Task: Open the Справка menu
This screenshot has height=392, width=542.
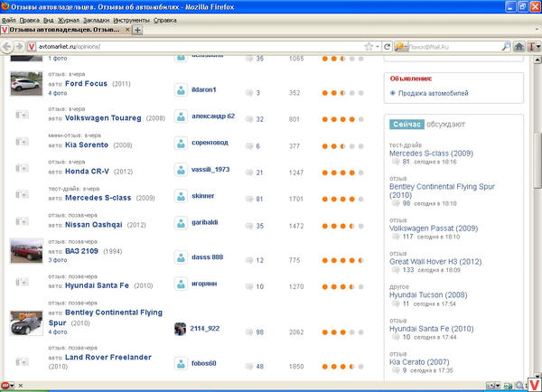Action: [165, 21]
